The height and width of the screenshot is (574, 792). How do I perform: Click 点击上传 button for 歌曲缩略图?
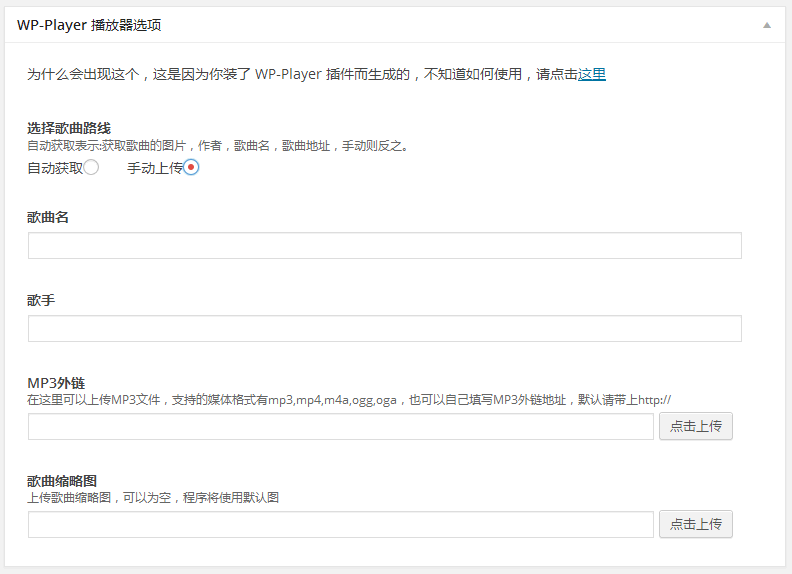(696, 524)
